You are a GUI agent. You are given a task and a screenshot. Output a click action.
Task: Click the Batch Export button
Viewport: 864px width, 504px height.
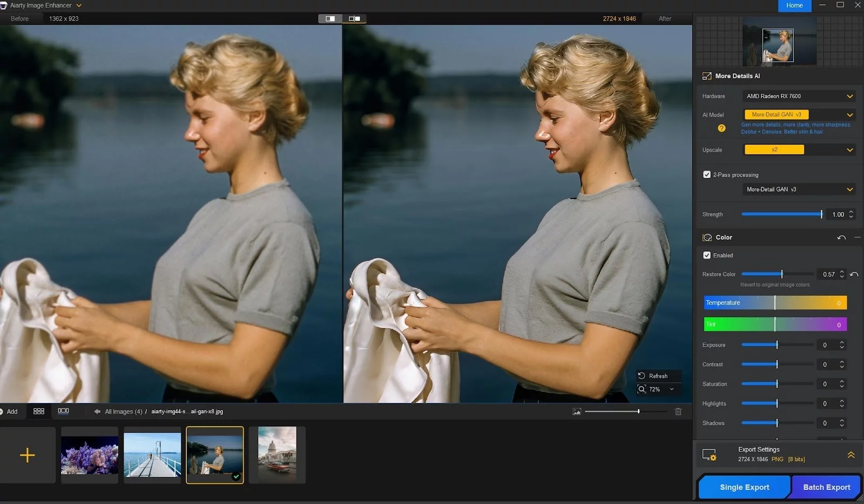coord(825,487)
